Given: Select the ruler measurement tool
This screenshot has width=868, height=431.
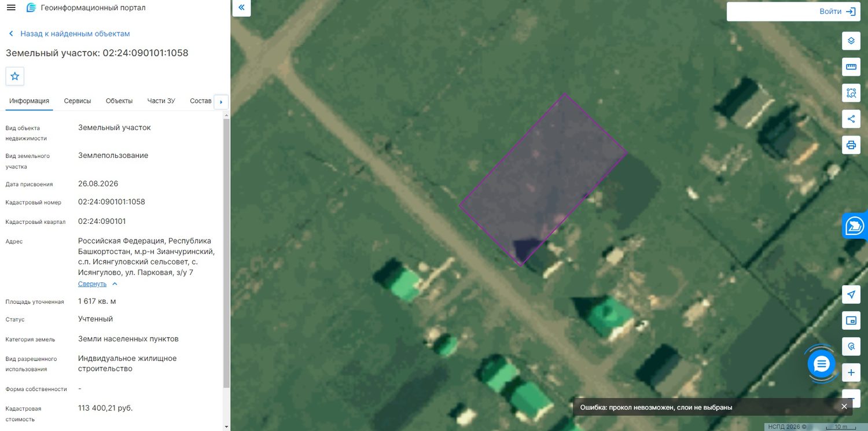Looking at the screenshot, I should click(x=851, y=67).
